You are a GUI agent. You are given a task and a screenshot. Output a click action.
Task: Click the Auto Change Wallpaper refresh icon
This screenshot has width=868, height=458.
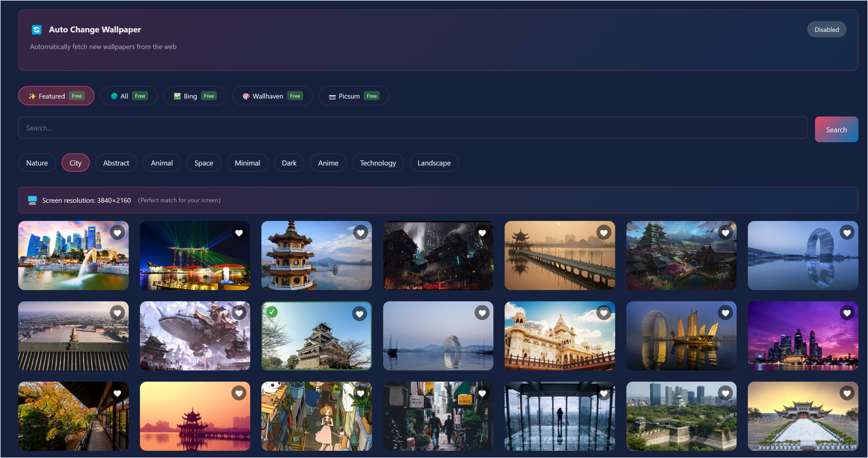click(36, 30)
